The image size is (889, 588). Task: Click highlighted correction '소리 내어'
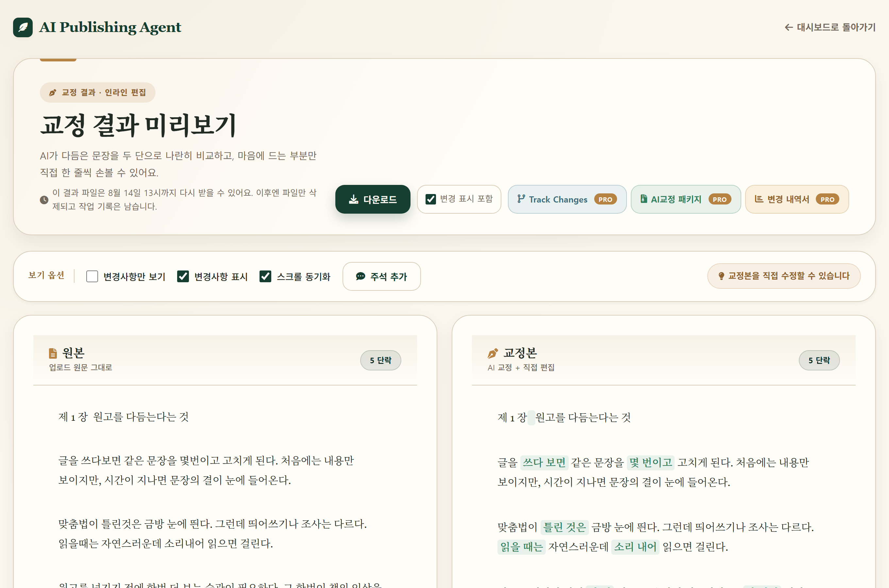click(635, 547)
